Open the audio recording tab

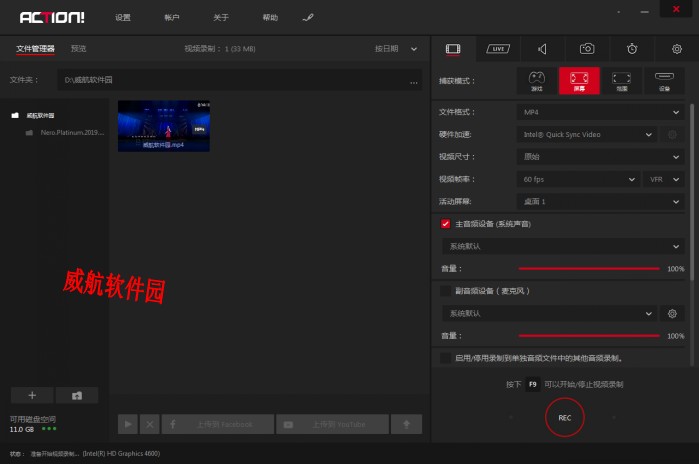tap(541, 48)
